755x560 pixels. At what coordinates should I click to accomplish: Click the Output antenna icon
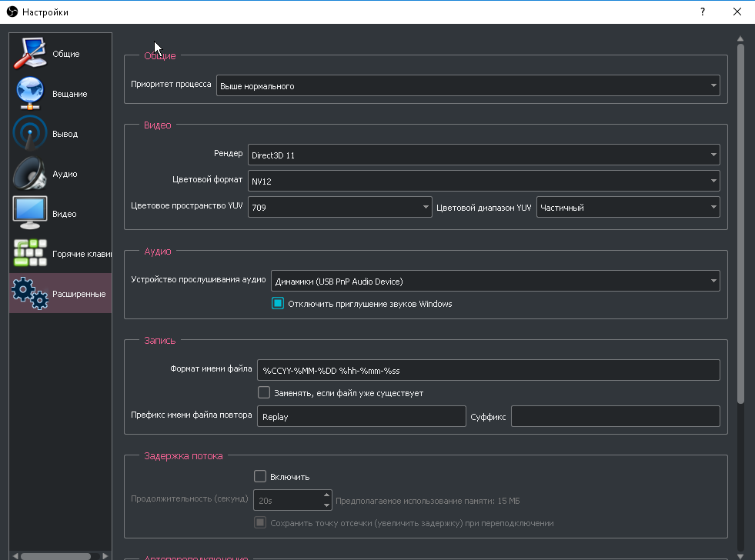[x=30, y=133]
